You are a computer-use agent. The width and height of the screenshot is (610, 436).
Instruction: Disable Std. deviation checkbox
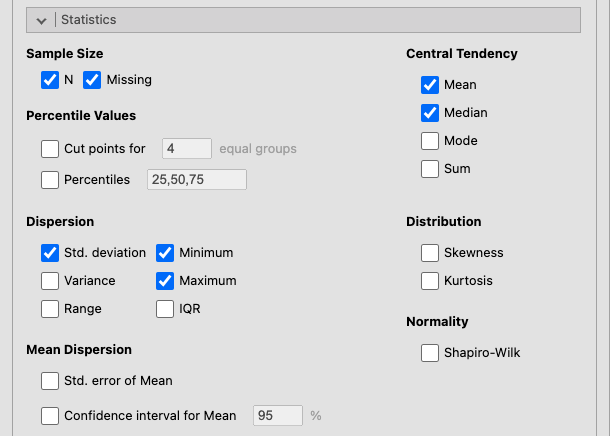click(x=50, y=253)
